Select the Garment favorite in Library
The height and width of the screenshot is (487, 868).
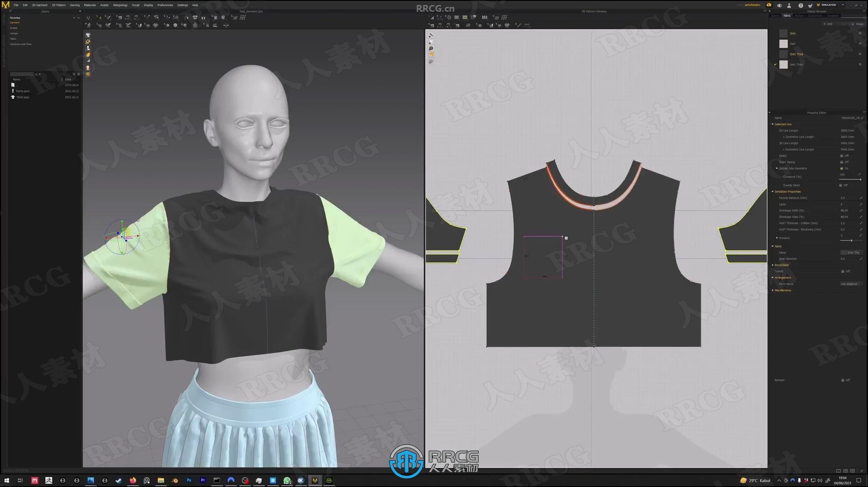tap(15, 23)
